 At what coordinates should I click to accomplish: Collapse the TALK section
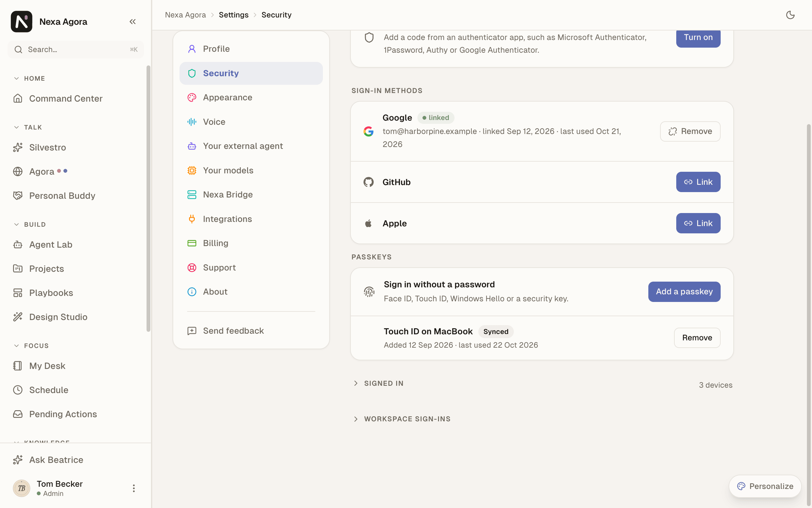28,127
